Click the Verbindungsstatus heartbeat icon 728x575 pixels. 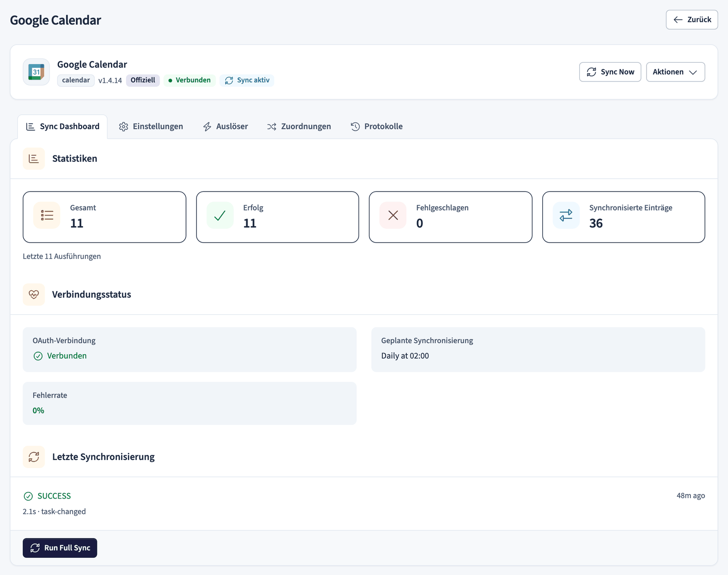click(x=34, y=294)
